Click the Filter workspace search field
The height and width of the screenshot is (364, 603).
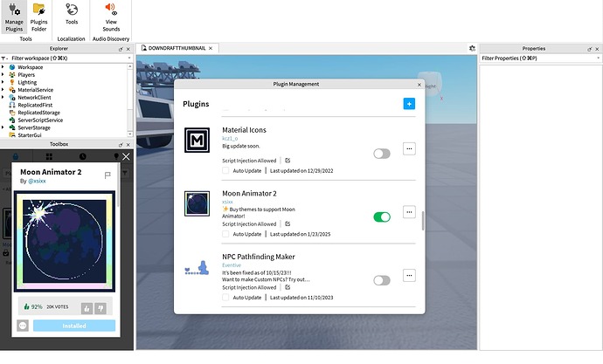point(68,58)
